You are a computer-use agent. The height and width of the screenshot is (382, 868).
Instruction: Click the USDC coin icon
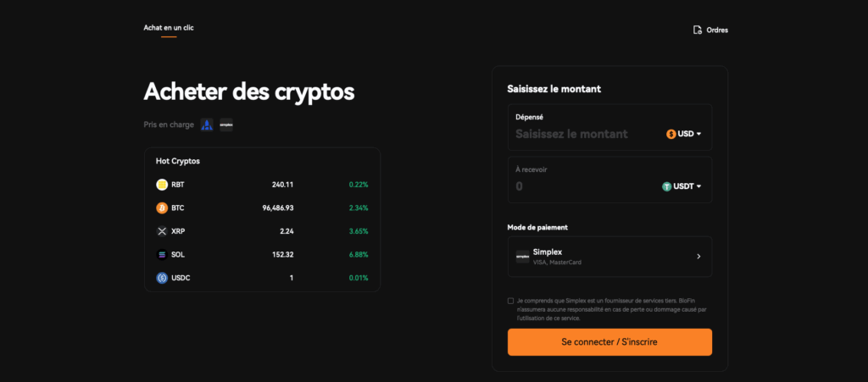pyautogui.click(x=162, y=278)
